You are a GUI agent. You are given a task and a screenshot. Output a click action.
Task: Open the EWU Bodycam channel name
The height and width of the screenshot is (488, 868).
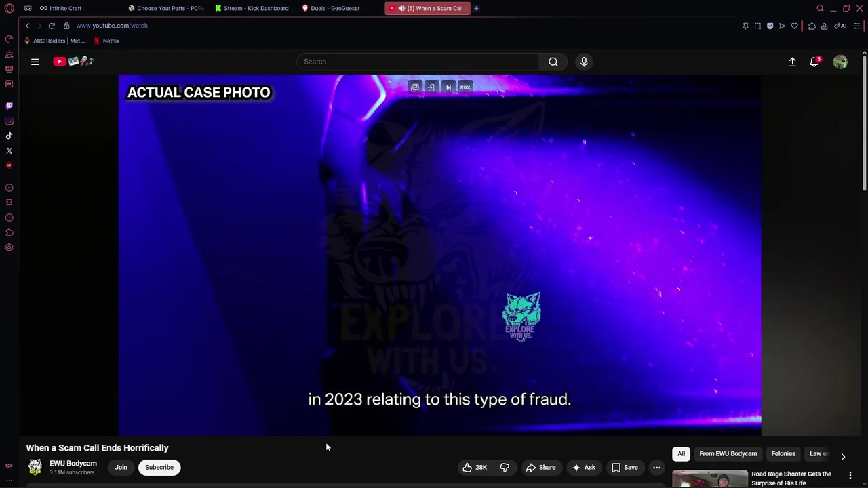(73, 464)
